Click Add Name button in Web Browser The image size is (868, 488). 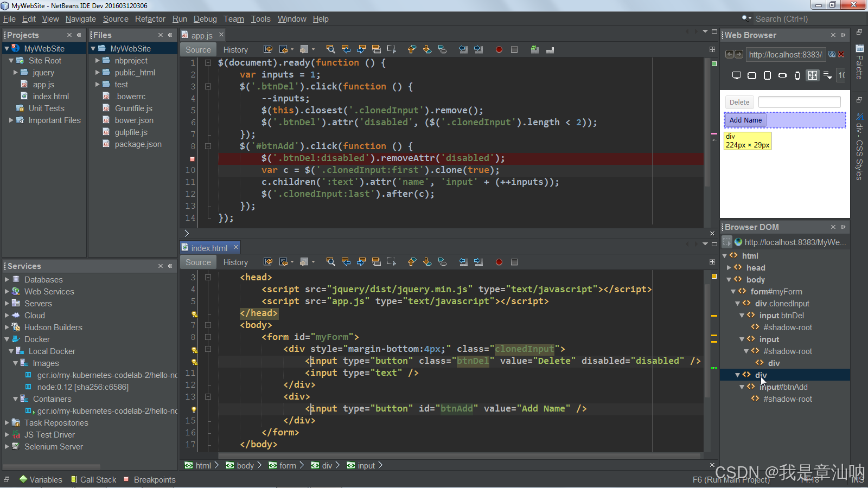tap(745, 120)
